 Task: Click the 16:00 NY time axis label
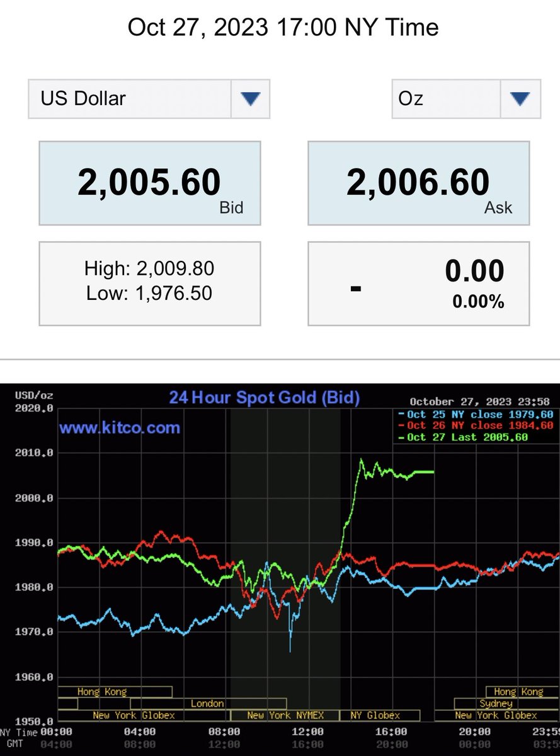click(x=391, y=732)
